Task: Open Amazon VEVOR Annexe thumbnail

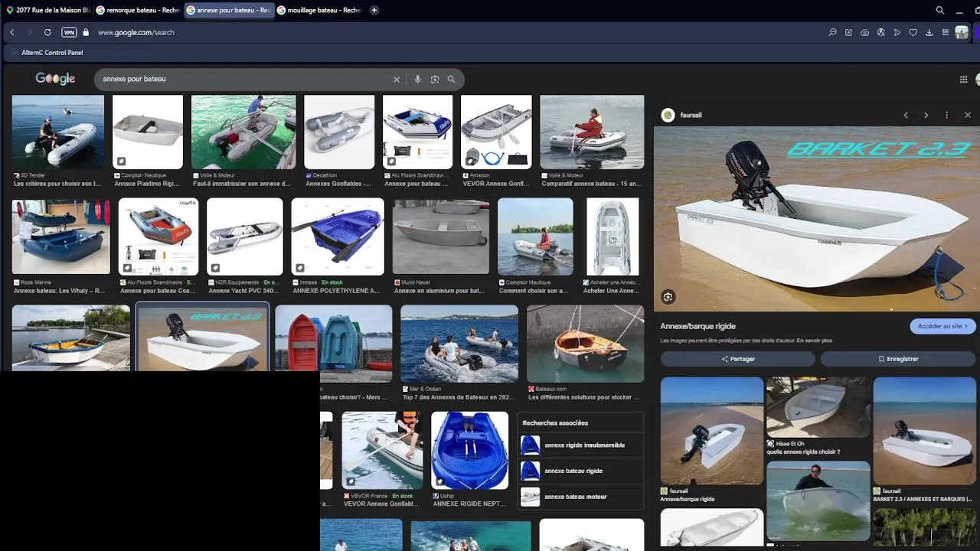Action: (x=496, y=132)
